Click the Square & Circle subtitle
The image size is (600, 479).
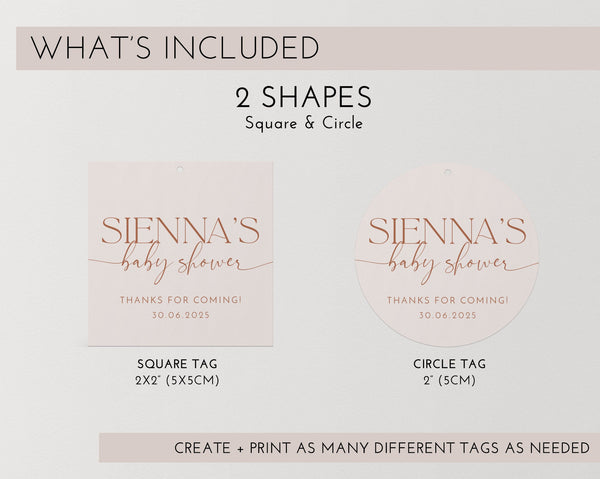(x=303, y=123)
